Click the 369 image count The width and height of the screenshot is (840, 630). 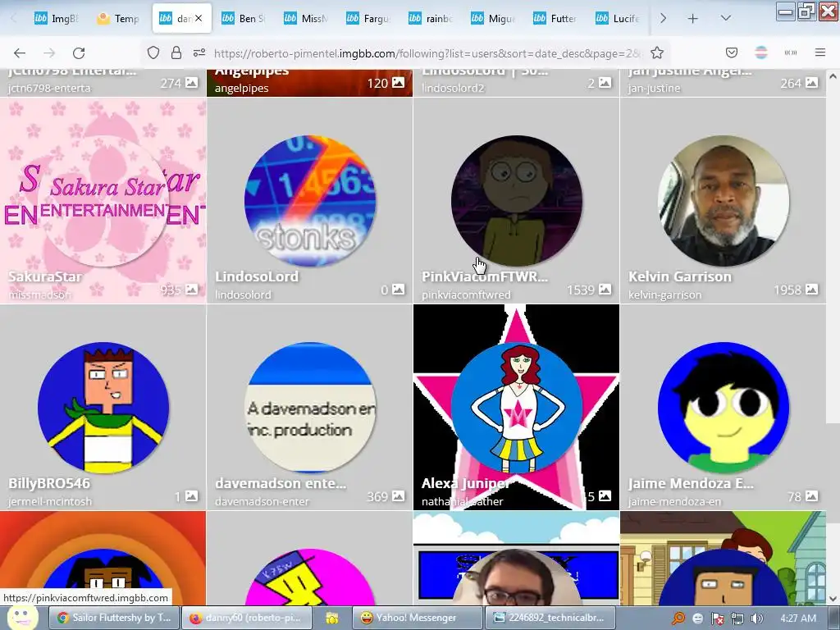[x=377, y=497]
